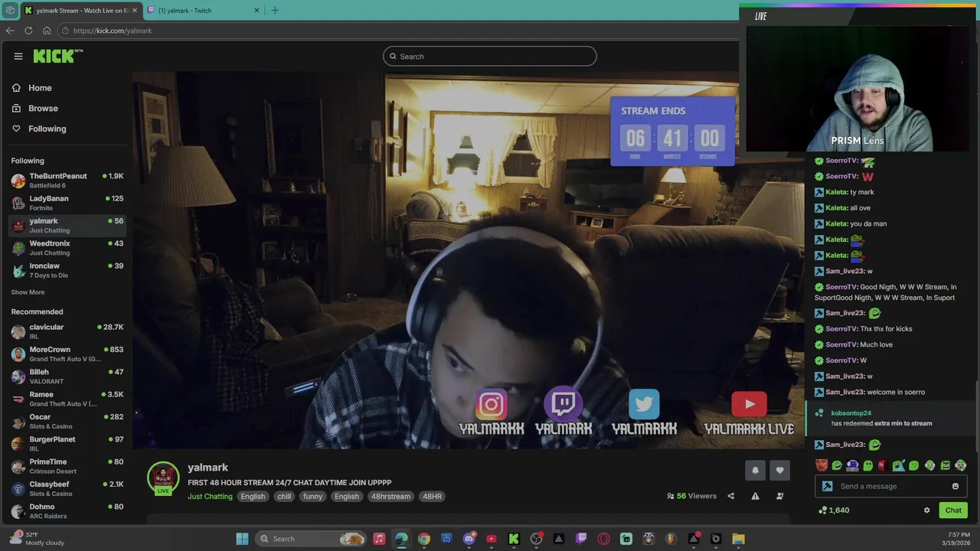The width and height of the screenshot is (980, 551).
Task: Open recommended channel Billeh
Action: point(67,377)
